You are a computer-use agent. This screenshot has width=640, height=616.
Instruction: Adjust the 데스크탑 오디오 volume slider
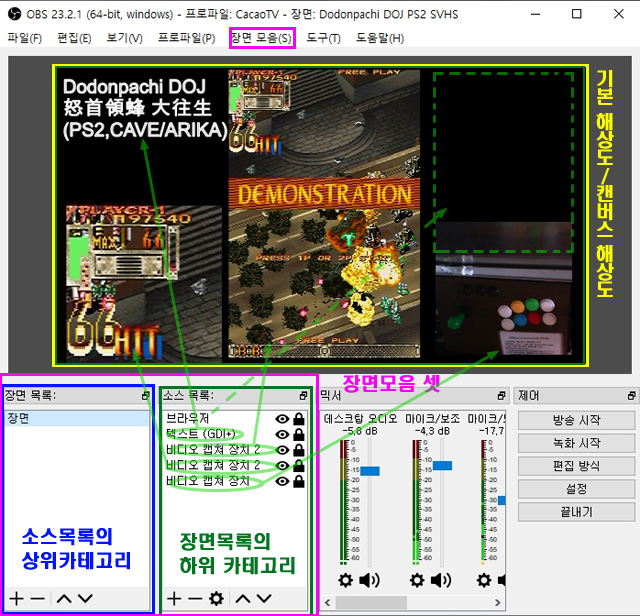[370, 471]
